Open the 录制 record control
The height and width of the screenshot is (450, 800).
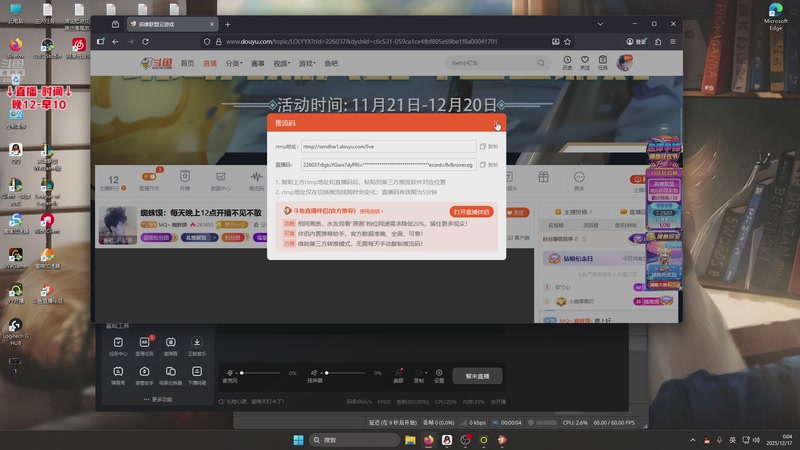[419, 376]
